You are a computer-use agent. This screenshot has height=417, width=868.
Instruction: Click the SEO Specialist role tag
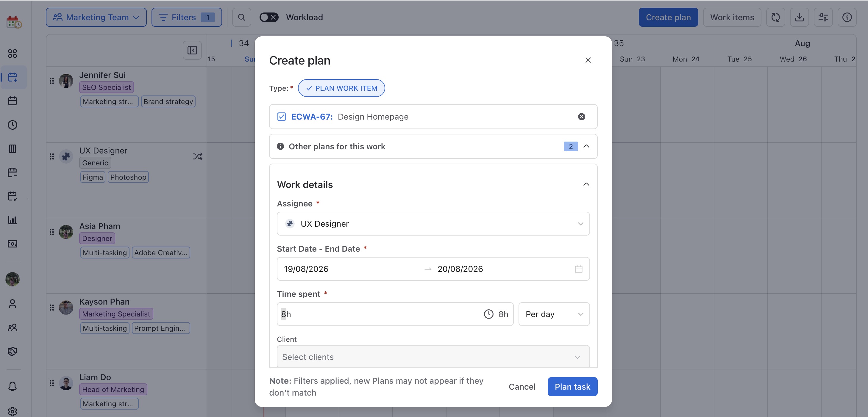coord(107,87)
